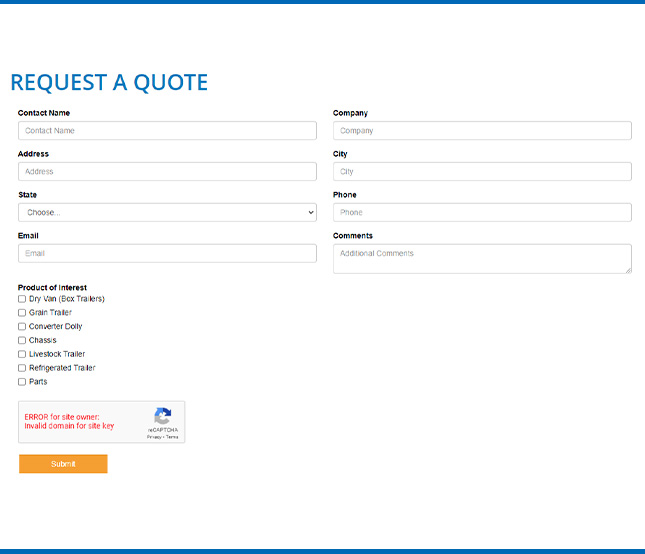The width and height of the screenshot is (645, 554).
Task: Focus the Email input field
Action: pos(167,254)
